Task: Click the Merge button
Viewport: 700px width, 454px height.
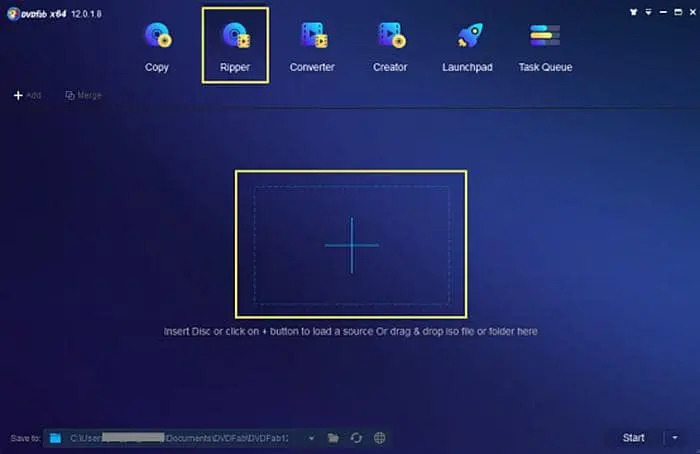Action: coord(83,95)
